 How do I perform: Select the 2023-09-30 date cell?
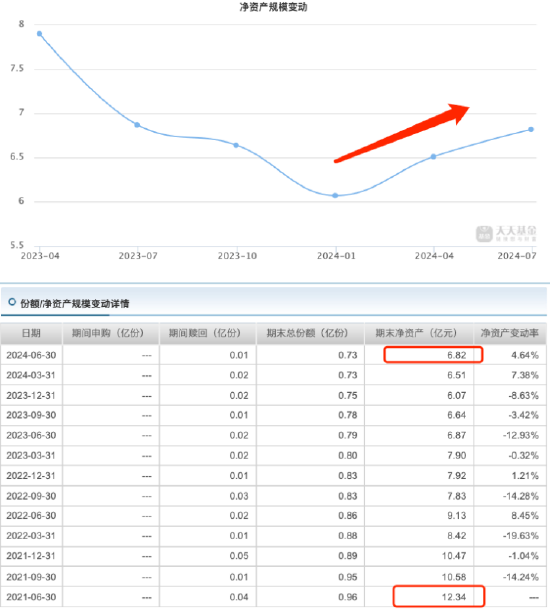[x=31, y=415]
